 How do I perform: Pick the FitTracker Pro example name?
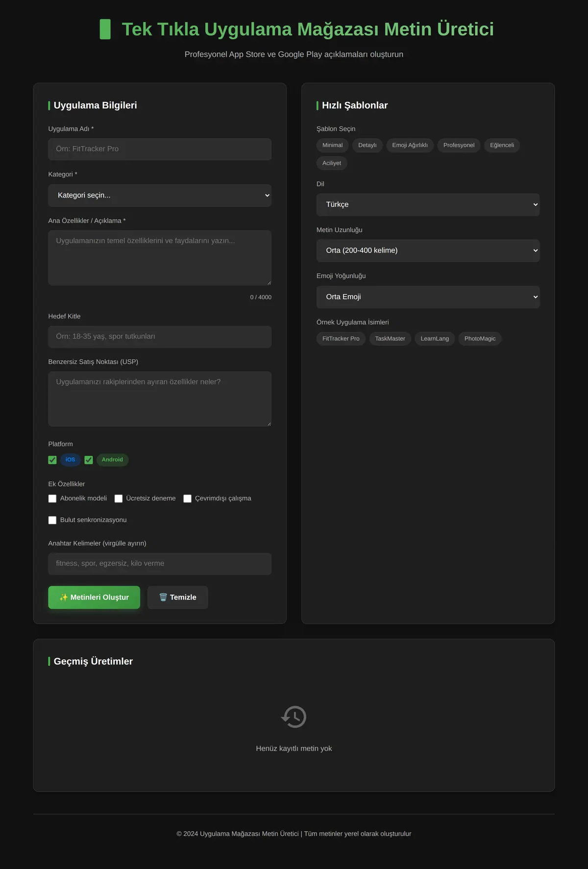pyautogui.click(x=341, y=339)
